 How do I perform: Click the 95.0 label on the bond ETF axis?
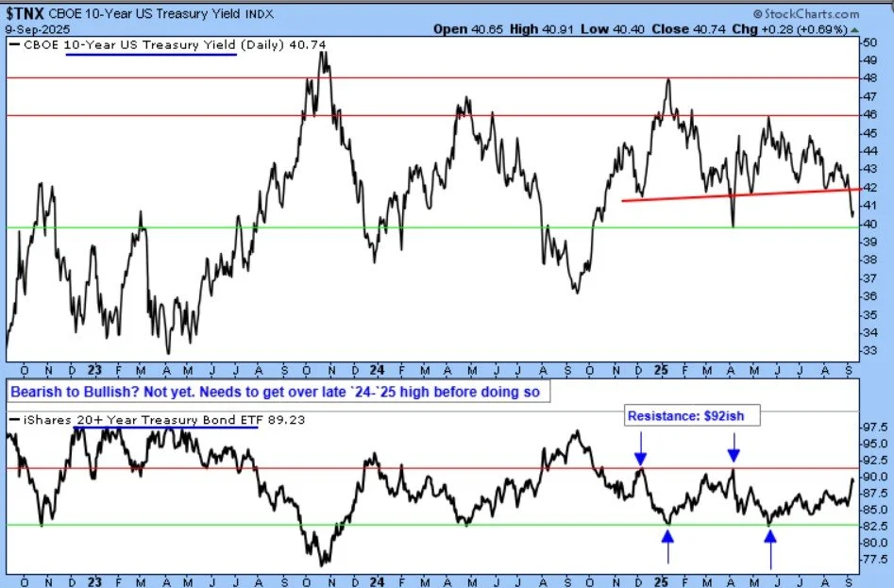click(x=875, y=444)
